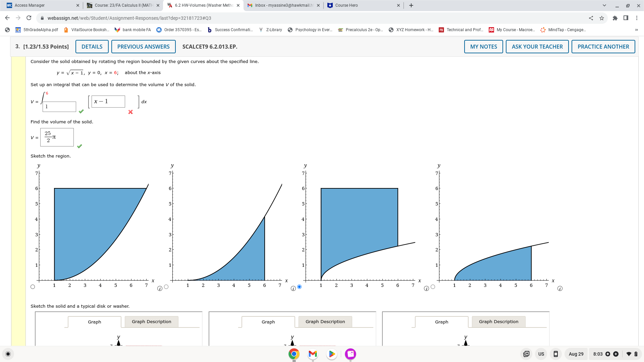Screen dimensions: 644x362
Task: Open the first Graph Description tab
Action: point(151,322)
